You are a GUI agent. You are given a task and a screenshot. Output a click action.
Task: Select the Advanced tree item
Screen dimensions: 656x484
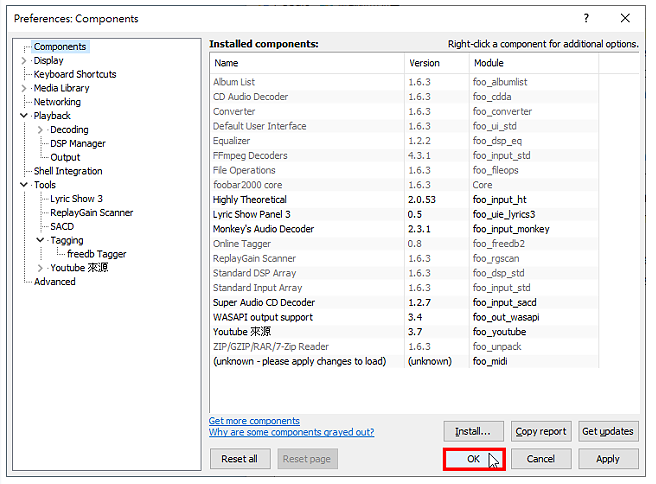point(55,282)
